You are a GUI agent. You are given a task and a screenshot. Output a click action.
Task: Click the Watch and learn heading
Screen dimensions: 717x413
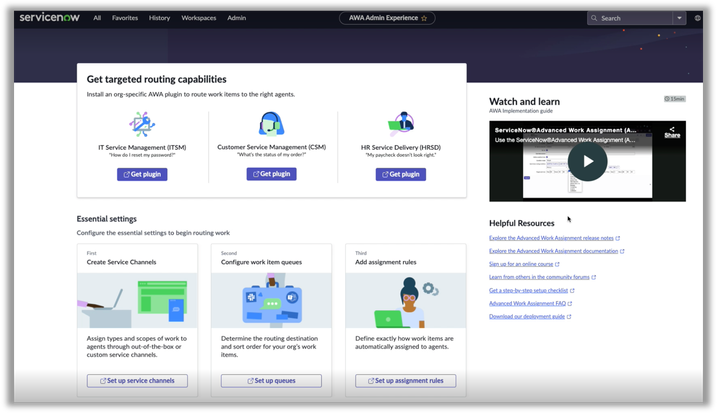tap(524, 102)
